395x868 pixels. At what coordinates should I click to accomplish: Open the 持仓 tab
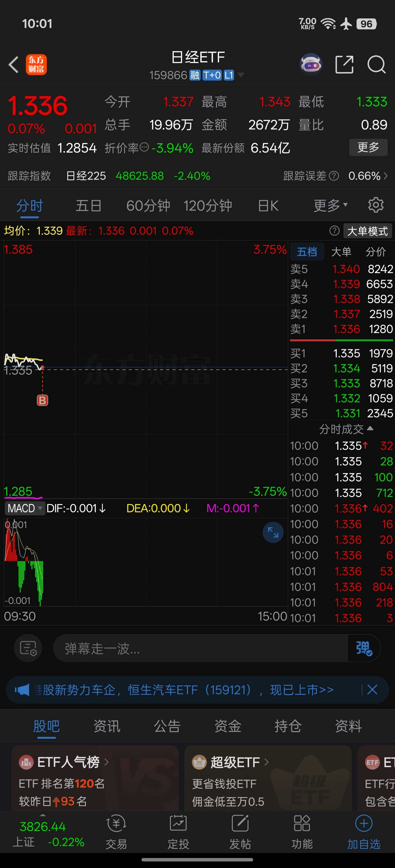point(288,726)
